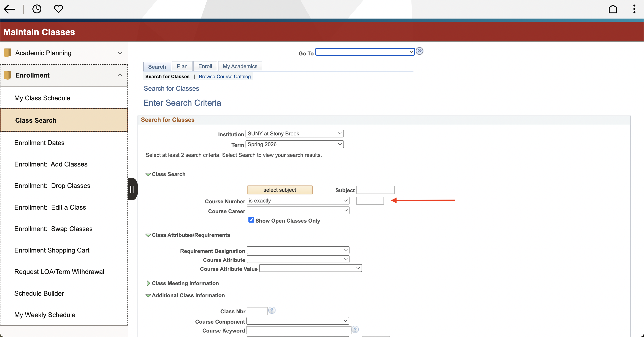This screenshot has height=337, width=644.
Task: Click Browse Course Catalog link
Action: (225, 76)
